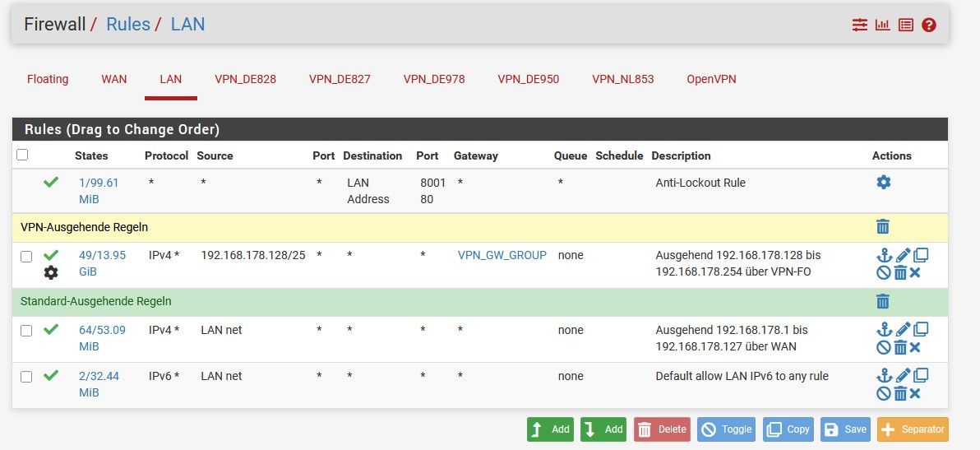This screenshot has width=980, height=450.
Task: Copy the LAN IPv6 rule with the copy icon
Action: (921, 376)
